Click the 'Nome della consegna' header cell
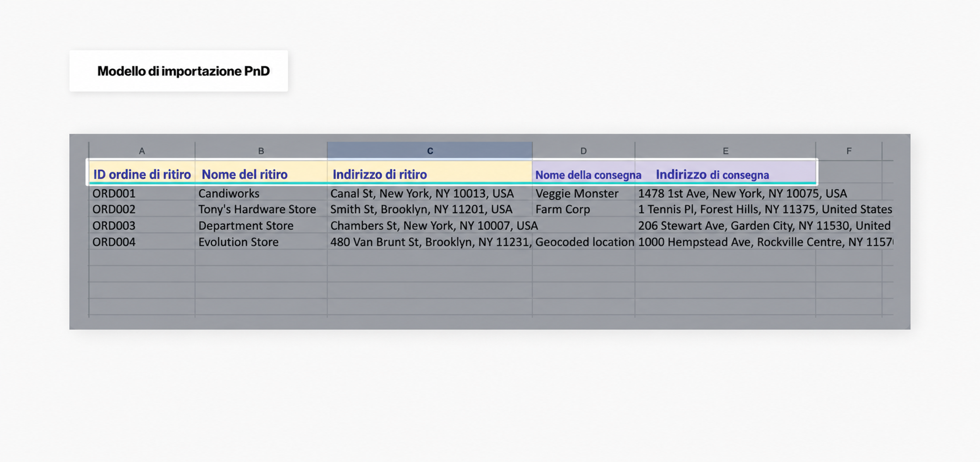The image size is (980, 462). (x=584, y=172)
